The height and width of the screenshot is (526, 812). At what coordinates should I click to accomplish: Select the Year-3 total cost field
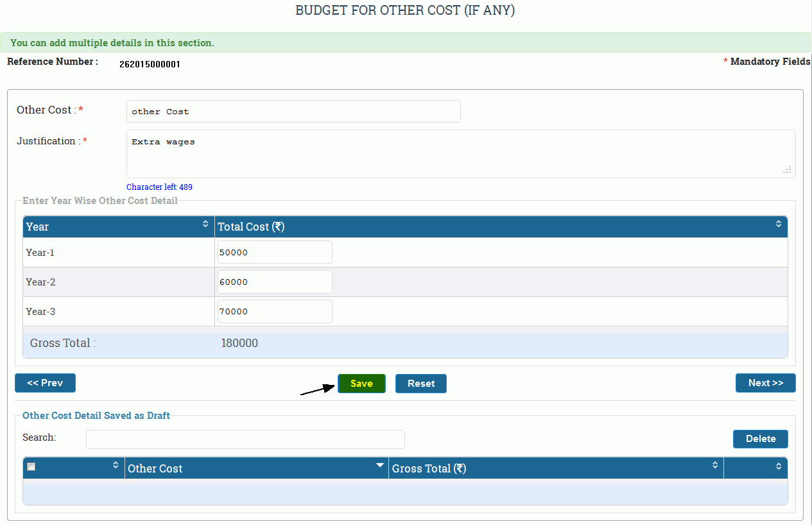[275, 311]
